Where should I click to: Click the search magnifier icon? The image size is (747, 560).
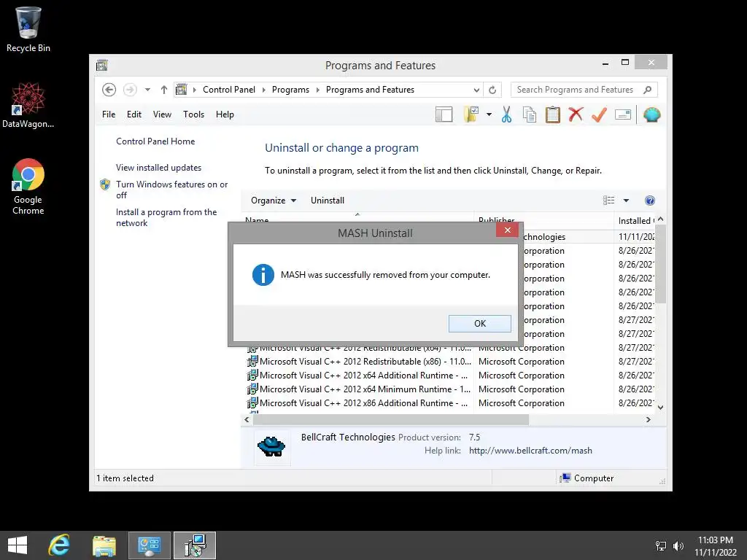coord(648,90)
